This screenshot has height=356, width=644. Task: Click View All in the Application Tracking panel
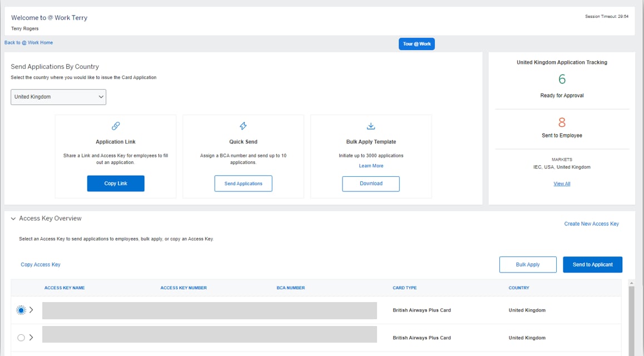coord(561,183)
